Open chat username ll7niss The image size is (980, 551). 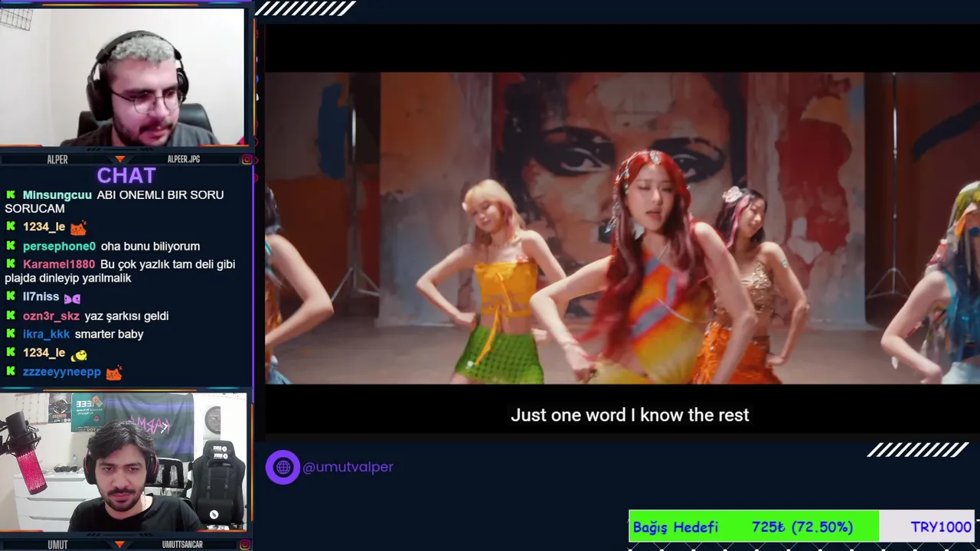click(x=41, y=297)
